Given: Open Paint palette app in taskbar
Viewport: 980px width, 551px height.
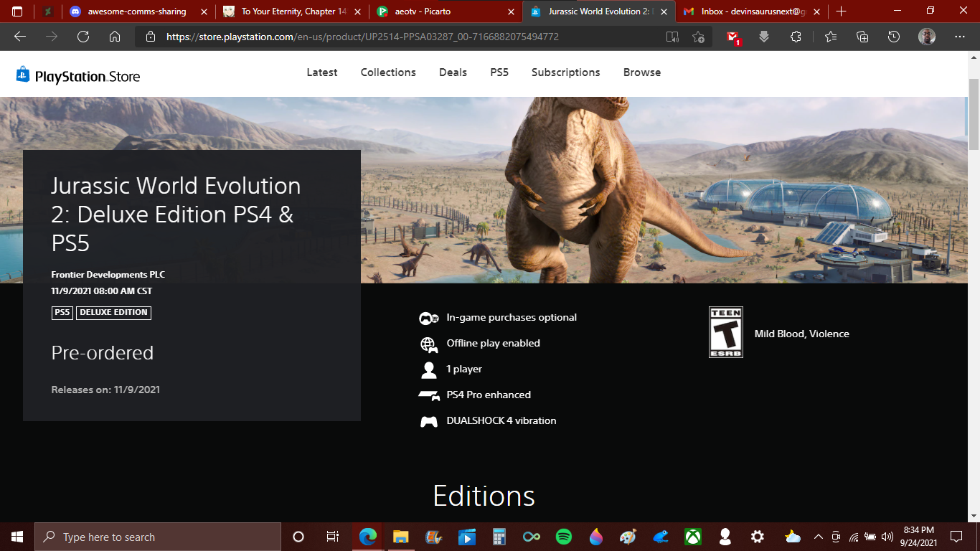Looking at the screenshot, I should [628, 537].
